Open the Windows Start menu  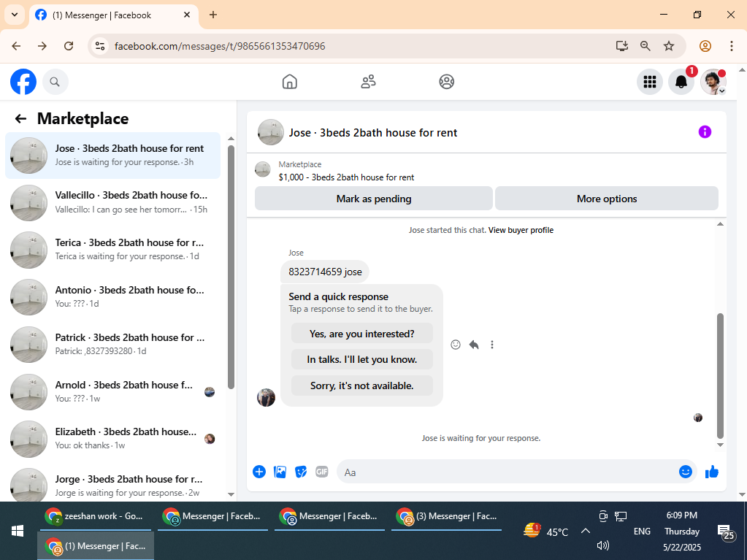(x=18, y=531)
